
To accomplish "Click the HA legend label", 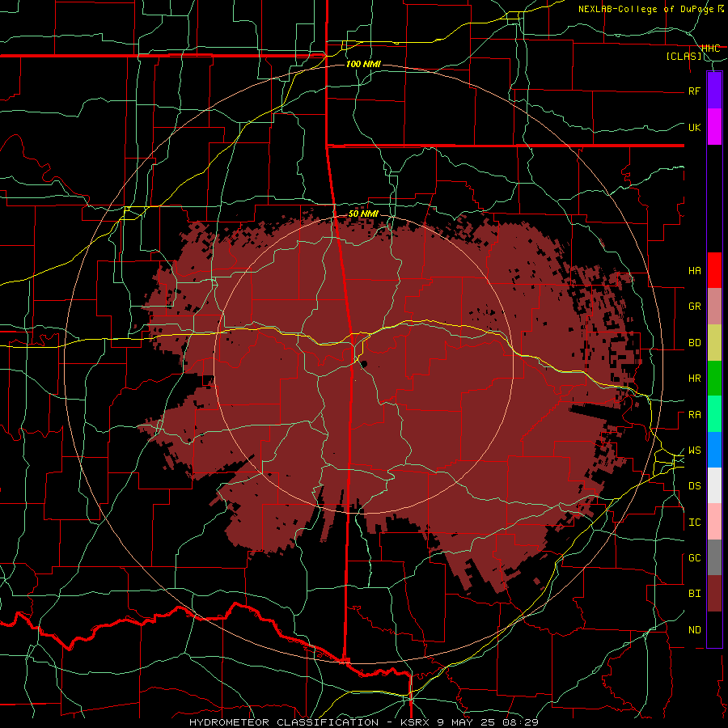I will 695,271.
